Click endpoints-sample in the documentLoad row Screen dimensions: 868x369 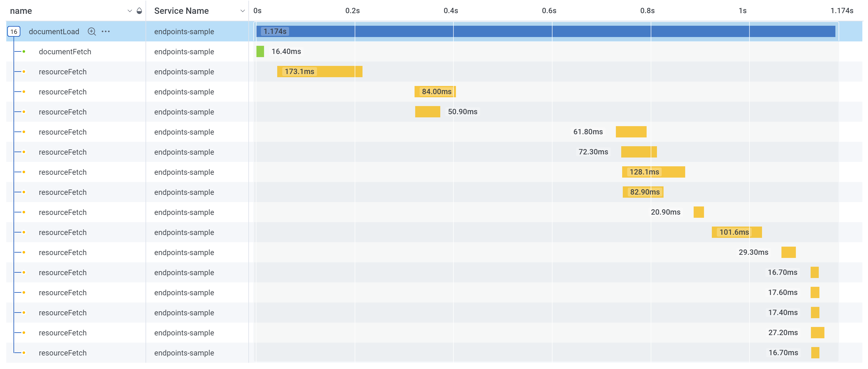coord(184,31)
